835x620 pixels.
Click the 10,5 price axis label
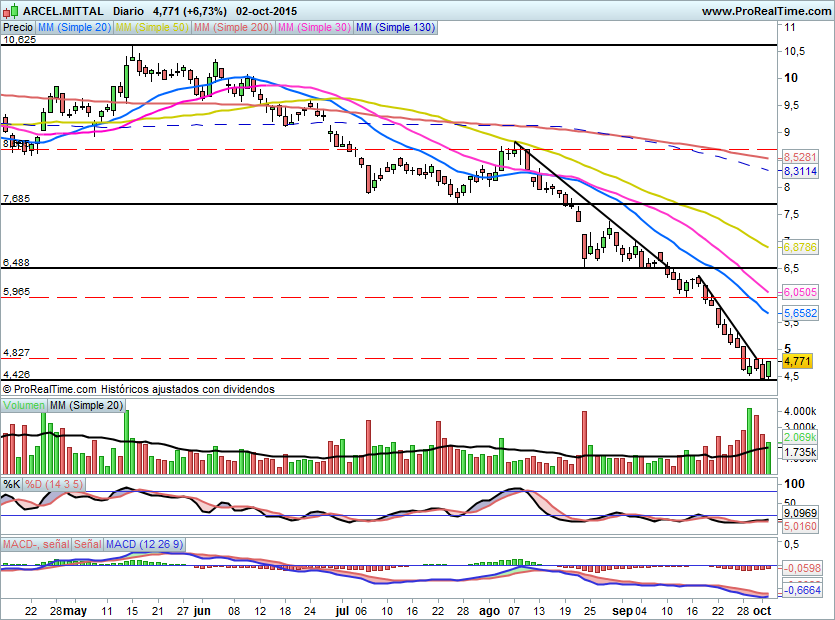(x=795, y=51)
